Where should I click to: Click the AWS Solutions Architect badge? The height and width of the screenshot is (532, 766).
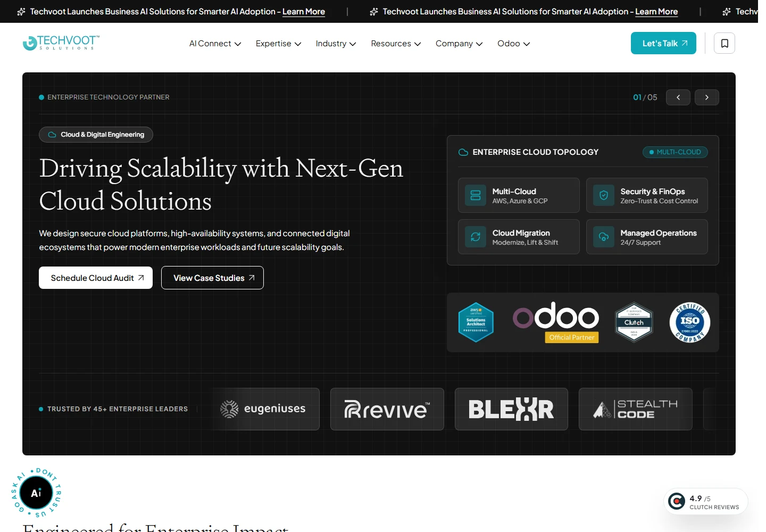476,322
